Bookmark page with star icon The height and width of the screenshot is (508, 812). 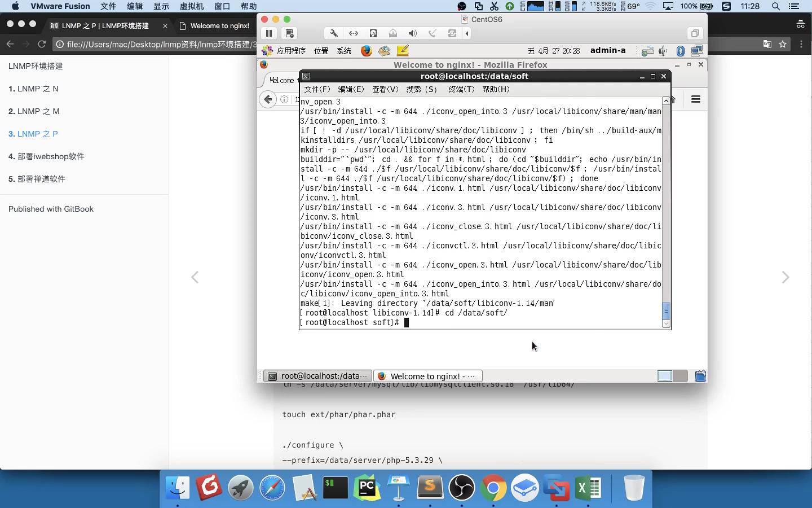click(783, 44)
